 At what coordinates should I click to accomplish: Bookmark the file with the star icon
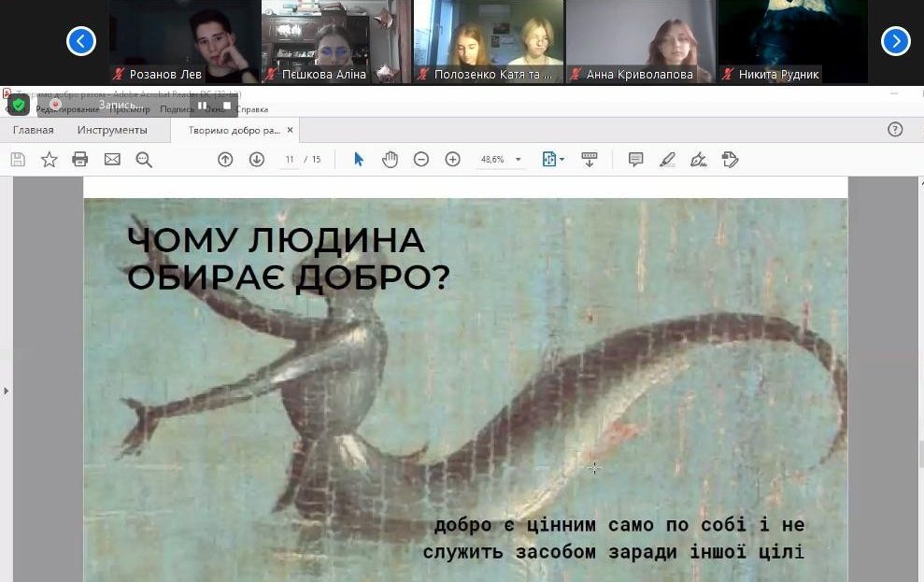pyautogui.click(x=50, y=160)
